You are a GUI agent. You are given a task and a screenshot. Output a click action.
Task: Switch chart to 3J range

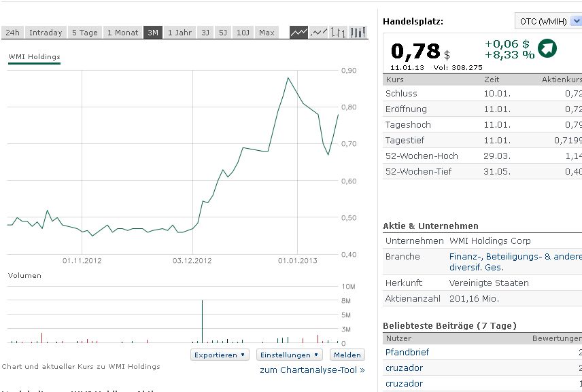click(x=205, y=33)
